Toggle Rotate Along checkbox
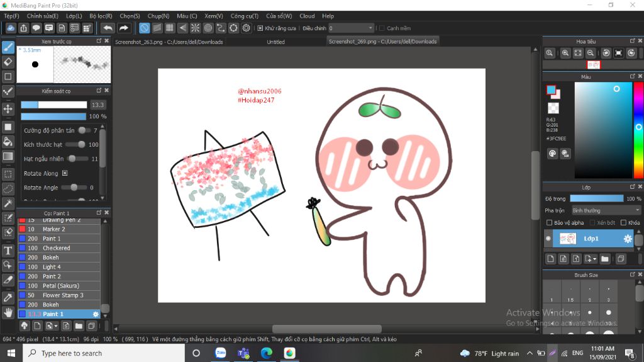 tap(65, 173)
